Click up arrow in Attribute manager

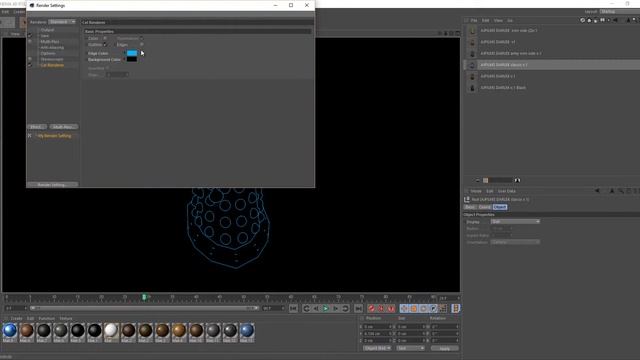point(612,191)
